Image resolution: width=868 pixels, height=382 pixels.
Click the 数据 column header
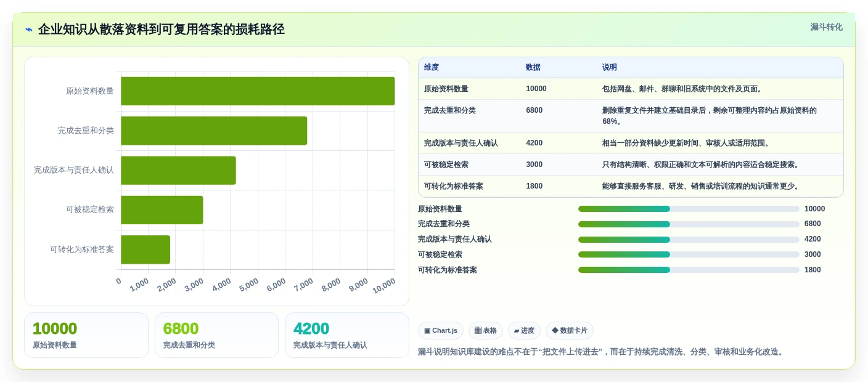pyautogui.click(x=533, y=68)
